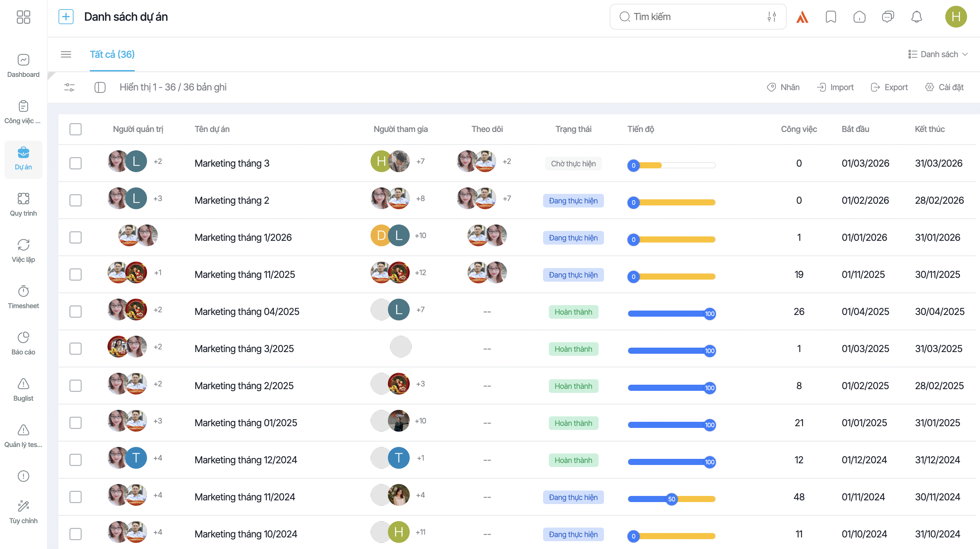The image size is (980, 549).
Task: Check the select-all checkbox in the header
Action: coord(75,129)
